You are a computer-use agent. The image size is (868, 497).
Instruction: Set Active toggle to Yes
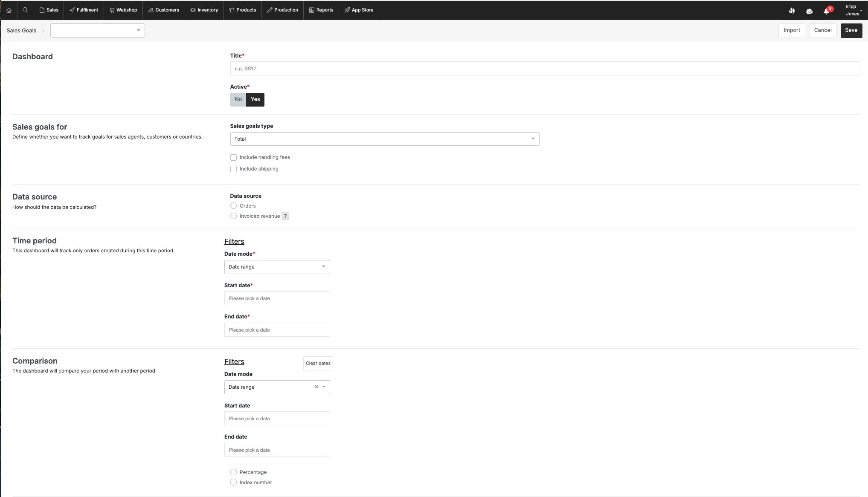(255, 99)
